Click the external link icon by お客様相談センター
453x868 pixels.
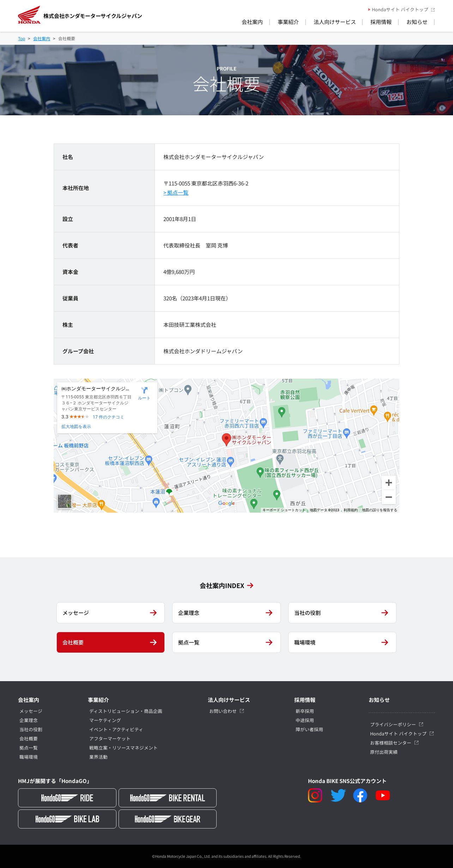coord(416,742)
